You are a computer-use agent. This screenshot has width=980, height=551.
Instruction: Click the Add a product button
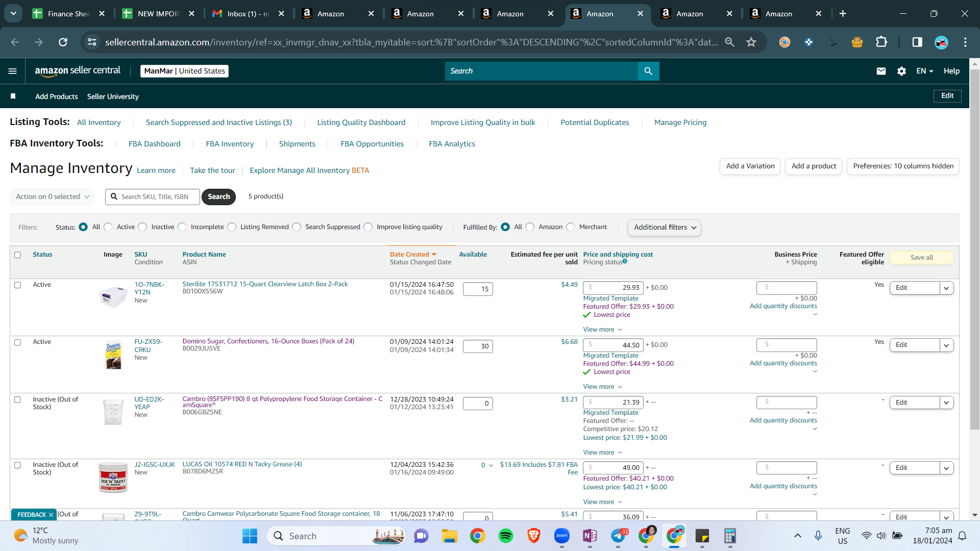coord(814,166)
